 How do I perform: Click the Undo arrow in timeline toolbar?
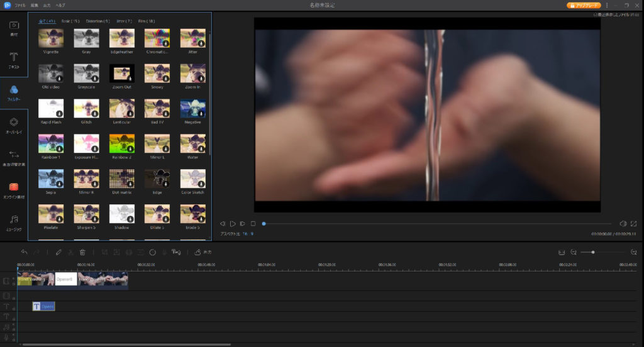tap(25, 252)
